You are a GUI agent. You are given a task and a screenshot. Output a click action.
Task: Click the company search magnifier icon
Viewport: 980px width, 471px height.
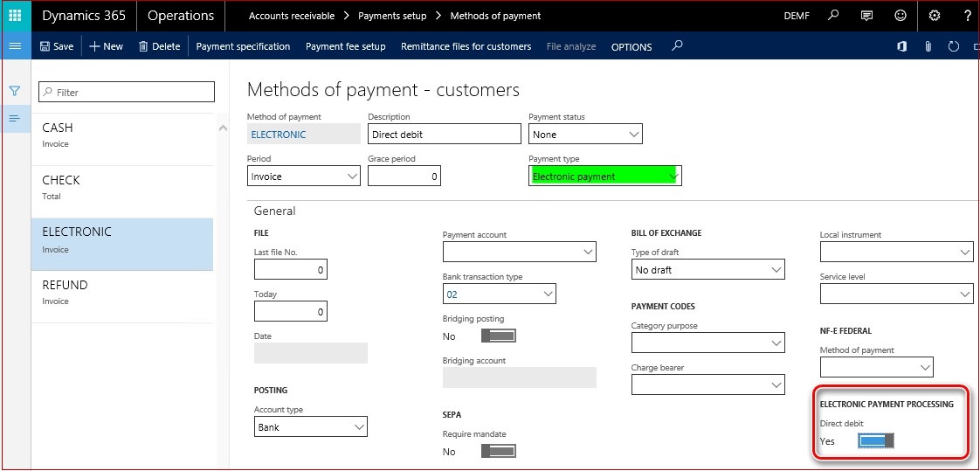[x=833, y=16]
